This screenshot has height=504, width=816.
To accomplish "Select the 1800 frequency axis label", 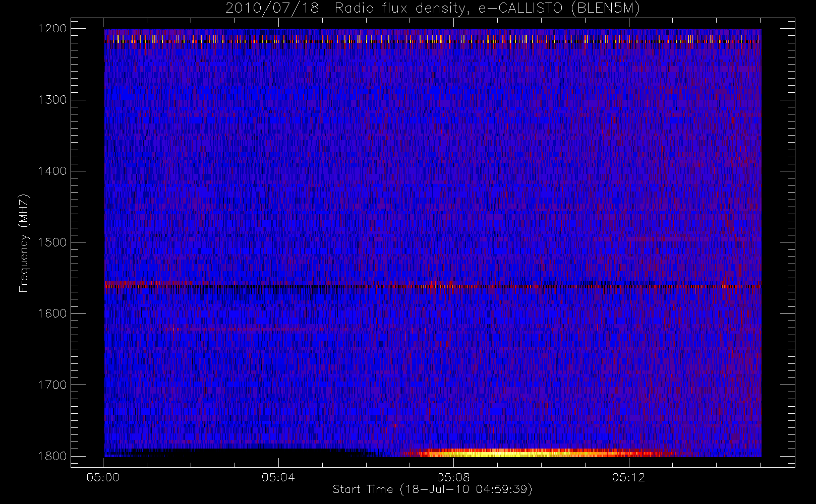I will (x=52, y=456).
